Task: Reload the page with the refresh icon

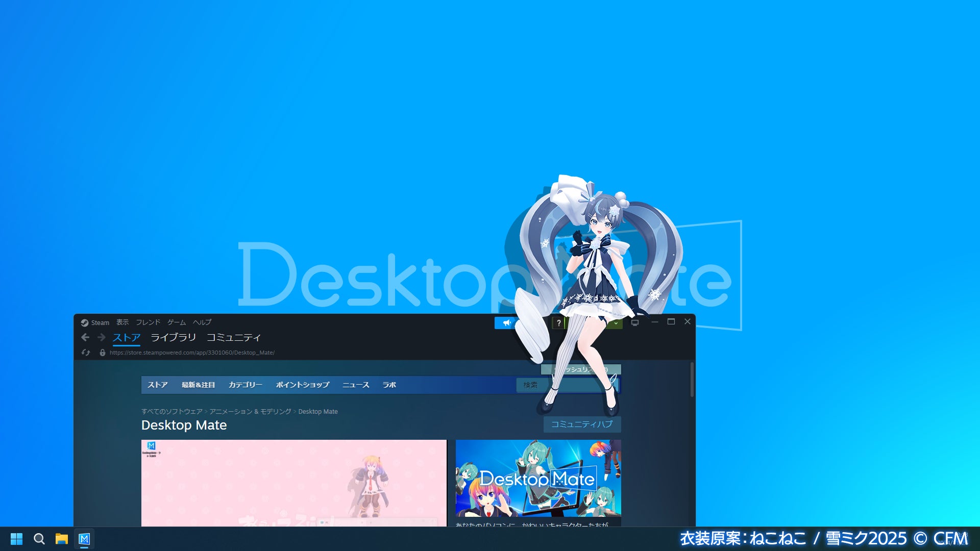Action: [x=86, y=353]
